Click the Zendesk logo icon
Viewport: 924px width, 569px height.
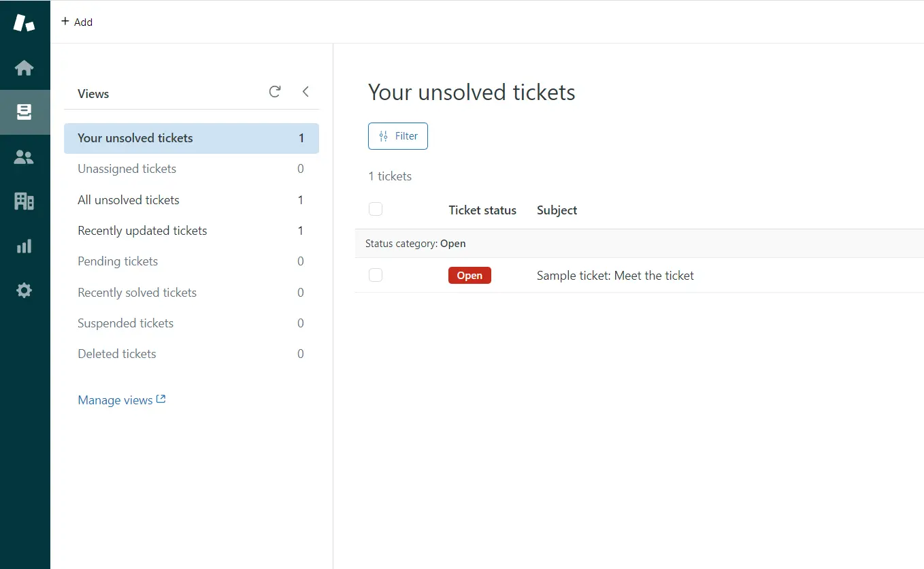coord(24,22)
